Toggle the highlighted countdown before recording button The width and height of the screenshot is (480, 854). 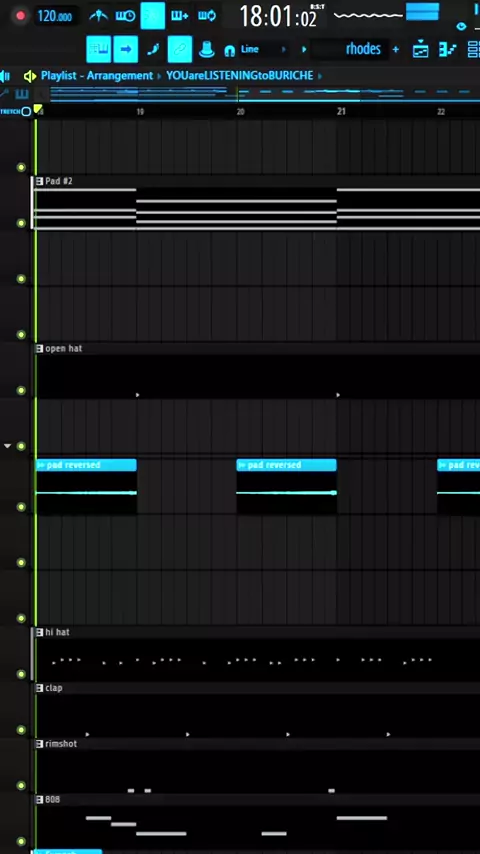[153, 16]
